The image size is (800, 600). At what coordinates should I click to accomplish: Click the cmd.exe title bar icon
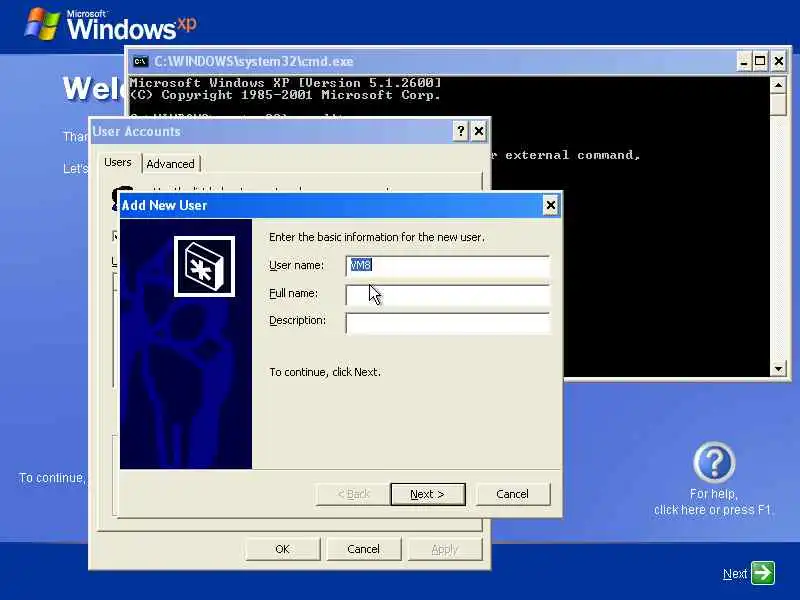pos(140,62)
